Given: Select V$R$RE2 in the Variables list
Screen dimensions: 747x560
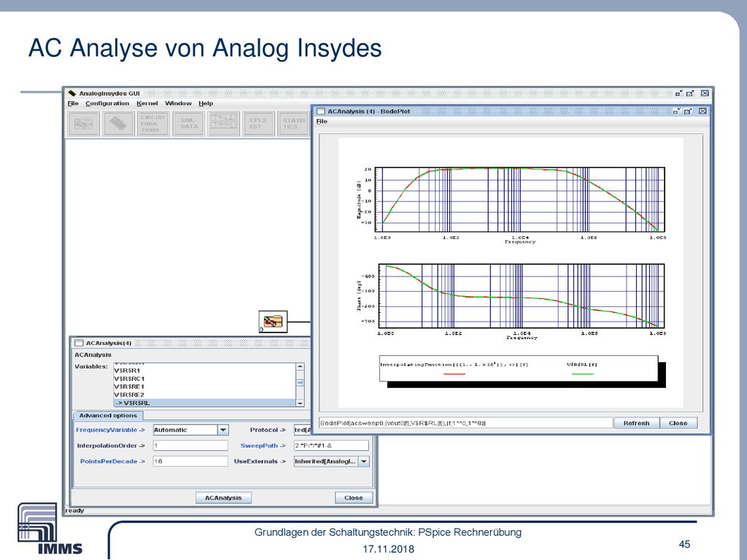Looking at the screenshot, I should (x=204, y=394).
